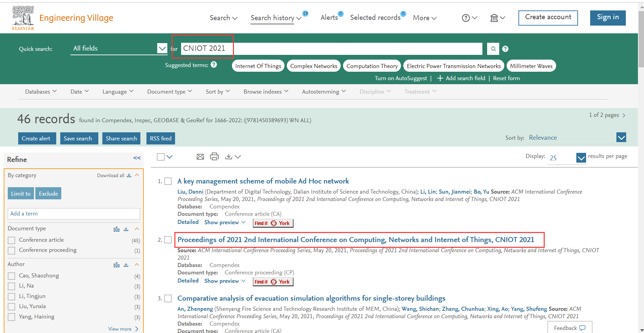Open the Document type chart icon
Screen dimensions: 644x333
(x=116, y=229)
